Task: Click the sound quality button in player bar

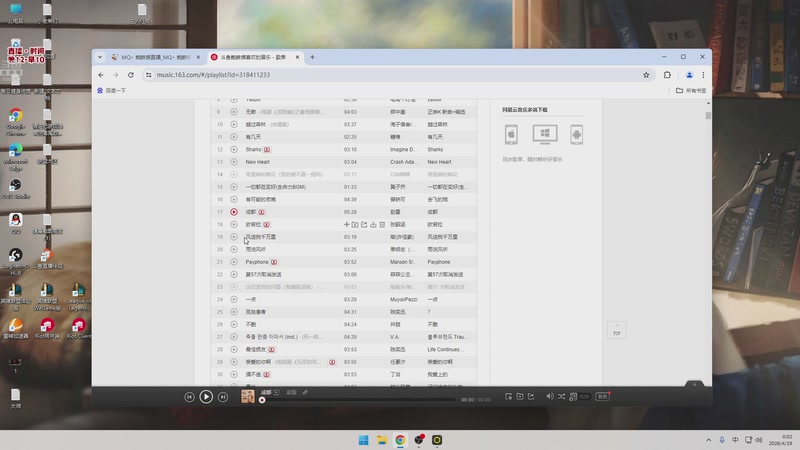Action: (603, 396)
